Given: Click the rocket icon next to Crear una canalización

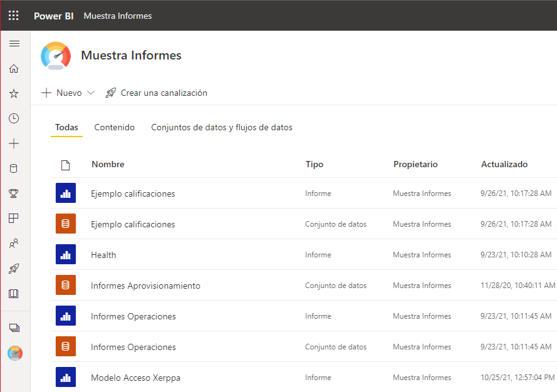Looking at the screenshot, I should click(x=111, y=93).
